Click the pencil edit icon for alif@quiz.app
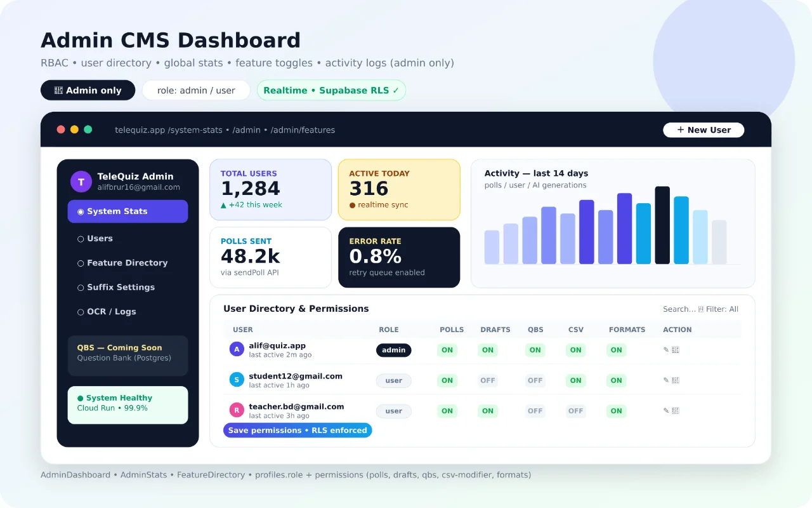812x508 pixels. click(x=666, y=350)
